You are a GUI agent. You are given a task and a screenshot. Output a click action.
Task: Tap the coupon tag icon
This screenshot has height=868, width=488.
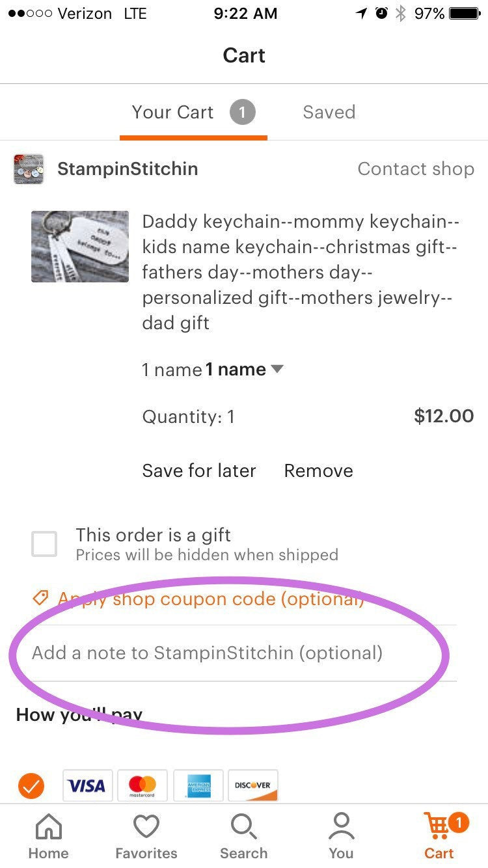pos(40,598)
